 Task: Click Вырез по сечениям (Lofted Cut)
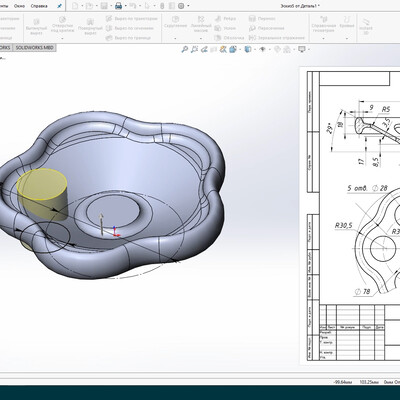coord(130,28)
